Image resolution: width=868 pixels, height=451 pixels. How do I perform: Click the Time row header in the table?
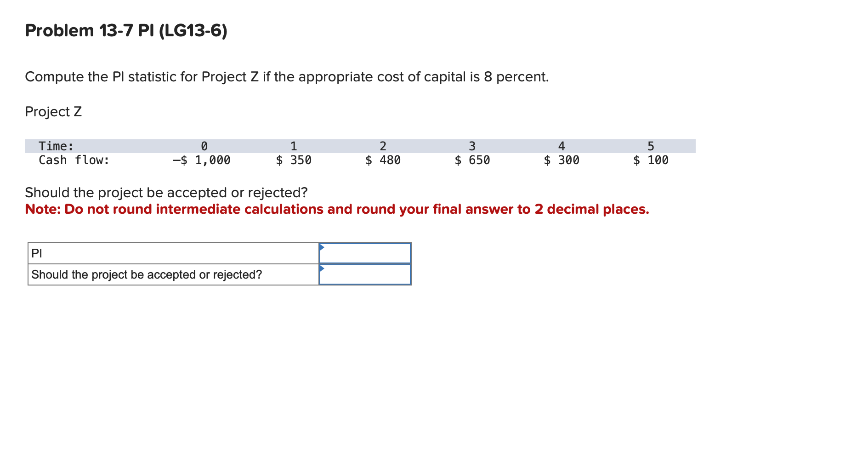(56, 146)
